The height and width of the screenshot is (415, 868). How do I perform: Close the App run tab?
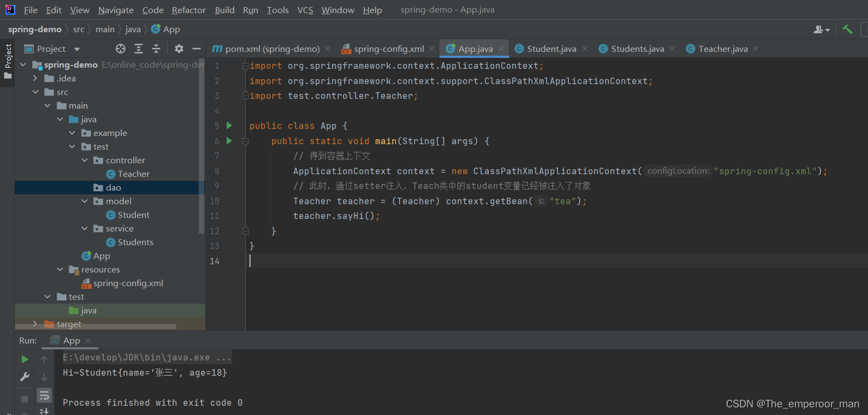point(88,340)
